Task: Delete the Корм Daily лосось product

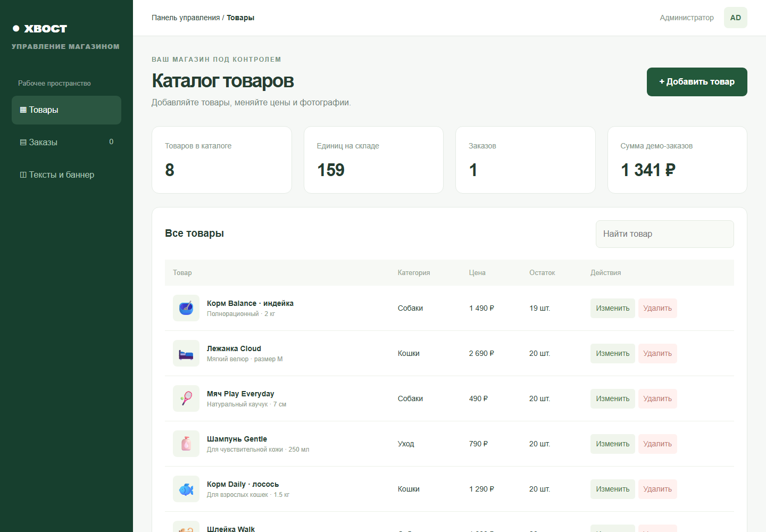Action: click(x=657, y=489)
